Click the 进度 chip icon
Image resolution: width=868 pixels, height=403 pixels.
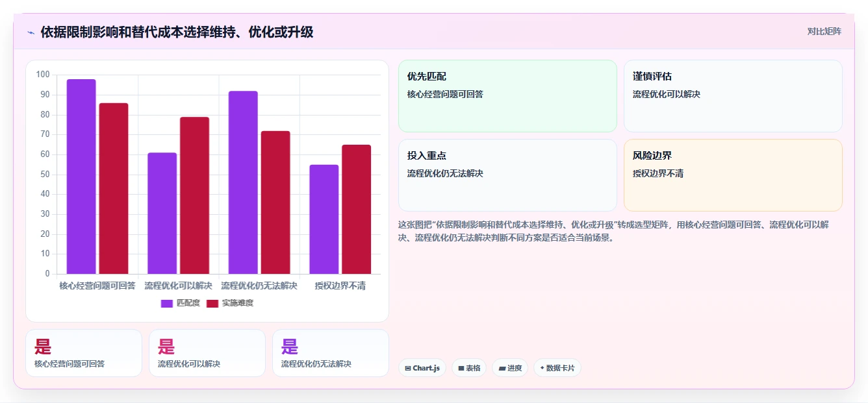(x=502, y=368)
